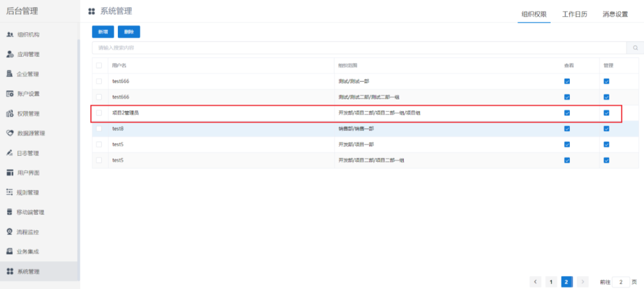Click the 应用管理 sidebar icon

coord(10,54)
